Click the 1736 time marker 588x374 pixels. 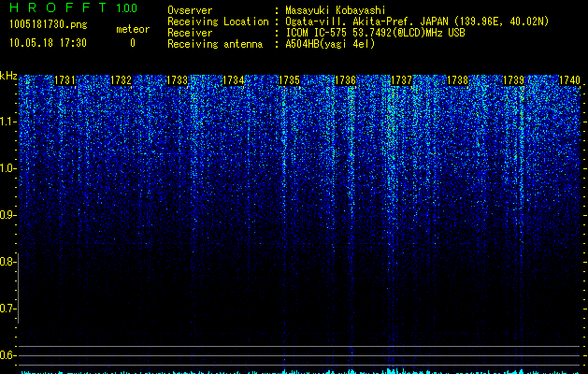(345, 80)
